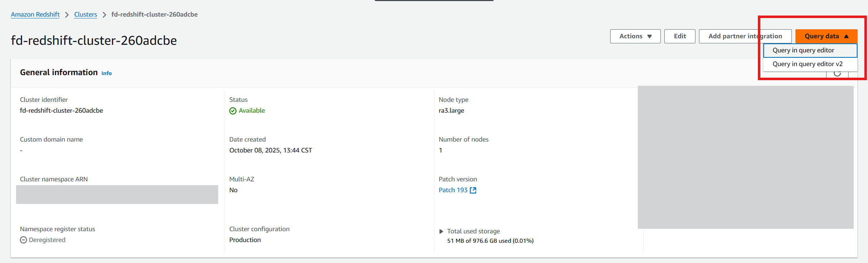Click the cluster name page heading

94,40
